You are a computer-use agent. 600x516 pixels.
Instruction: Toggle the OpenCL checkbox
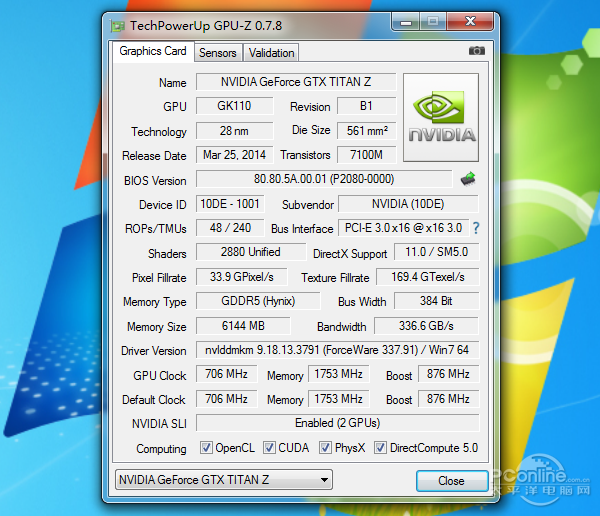point(206,447)
